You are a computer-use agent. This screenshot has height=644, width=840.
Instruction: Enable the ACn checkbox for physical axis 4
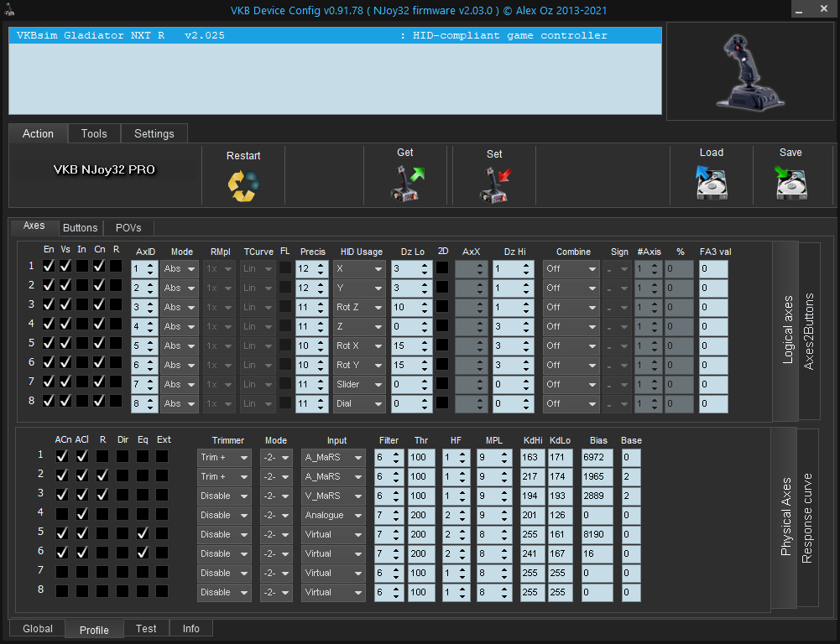61,514
